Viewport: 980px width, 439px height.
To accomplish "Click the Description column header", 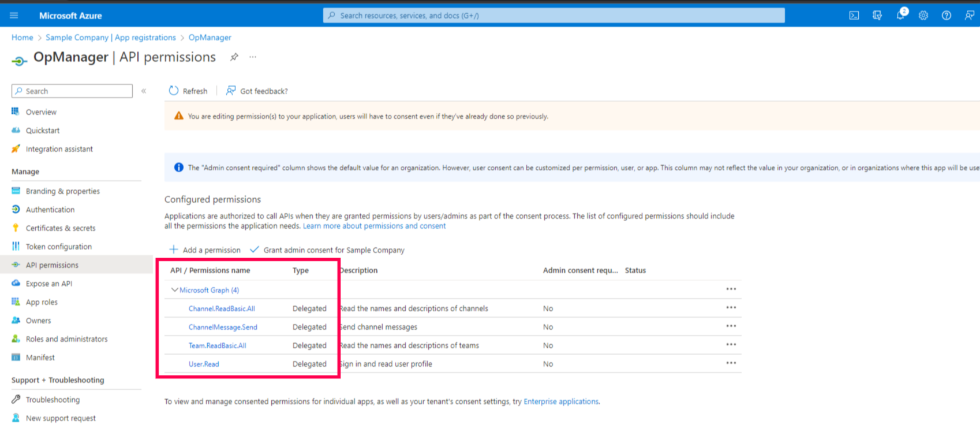I will click(x=358, y=270).
